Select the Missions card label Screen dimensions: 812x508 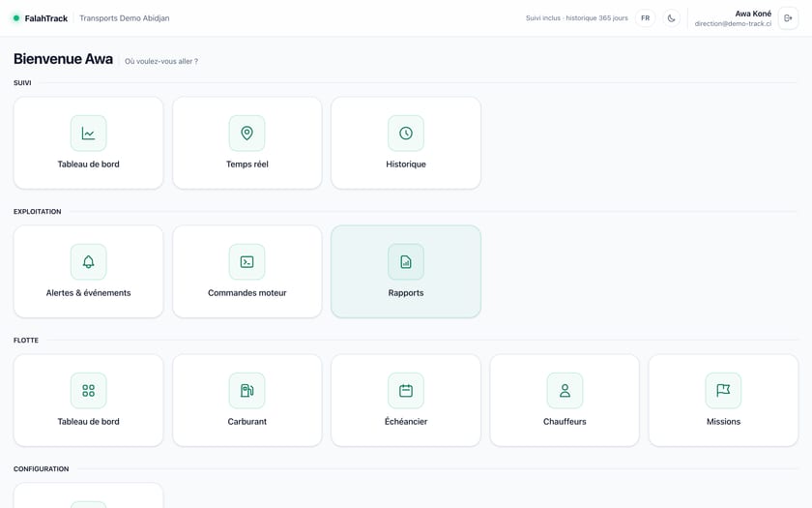pyautogui.click(x=723, y=422)
